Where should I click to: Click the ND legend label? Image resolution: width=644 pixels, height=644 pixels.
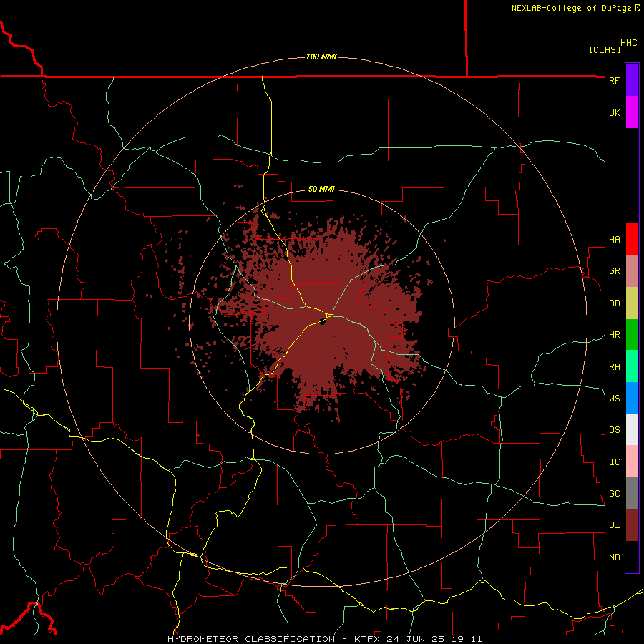pos(614,557)
